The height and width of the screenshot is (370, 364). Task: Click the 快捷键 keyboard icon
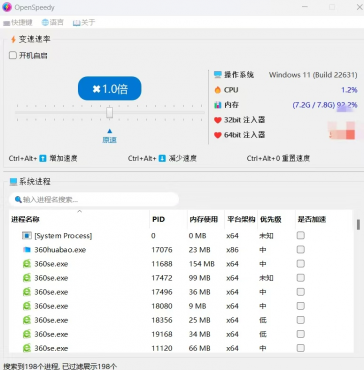[6, 23]
